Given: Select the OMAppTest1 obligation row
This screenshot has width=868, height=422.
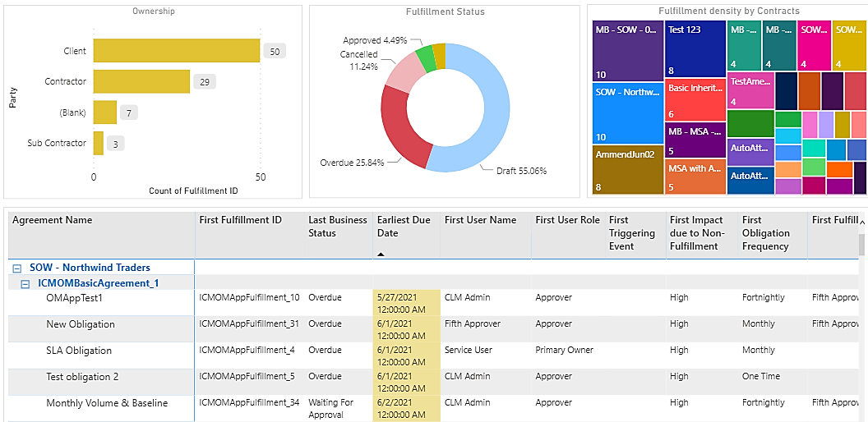Looking at the screenshot, I should [x=74, y=298].
